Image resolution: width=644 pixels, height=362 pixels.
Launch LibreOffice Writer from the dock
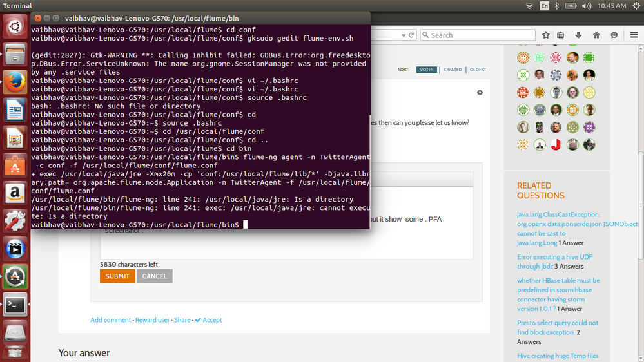[15, 110]
